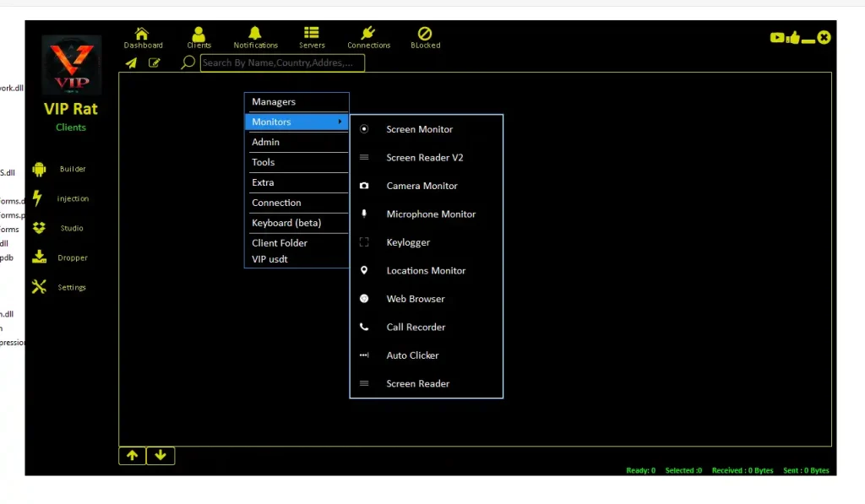
Task: Expand the Monitors submenu arrow
Action: point(342,122)
